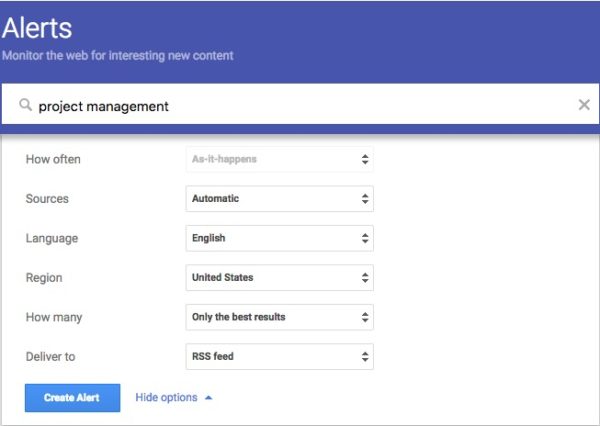Open the United States region dropdown
Screen dimensions: 600x426
click(x=280, y=277)
